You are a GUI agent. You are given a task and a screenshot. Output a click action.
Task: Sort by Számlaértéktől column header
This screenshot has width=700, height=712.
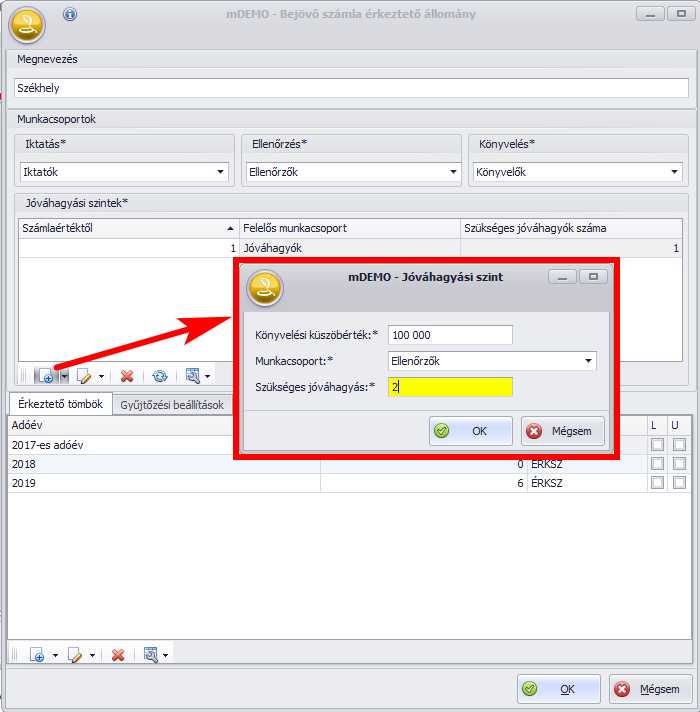[129, 228]
